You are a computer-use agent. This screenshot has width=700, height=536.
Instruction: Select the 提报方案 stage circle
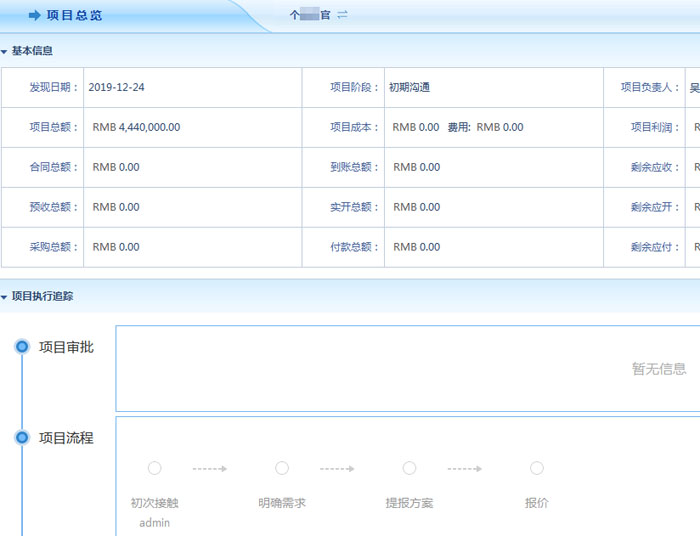tap(409, 468)
